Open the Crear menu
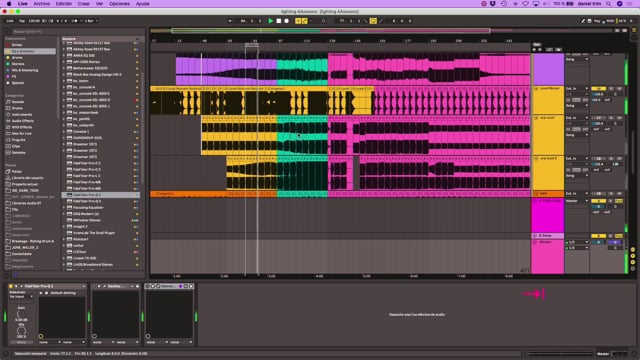 point(84,4)
